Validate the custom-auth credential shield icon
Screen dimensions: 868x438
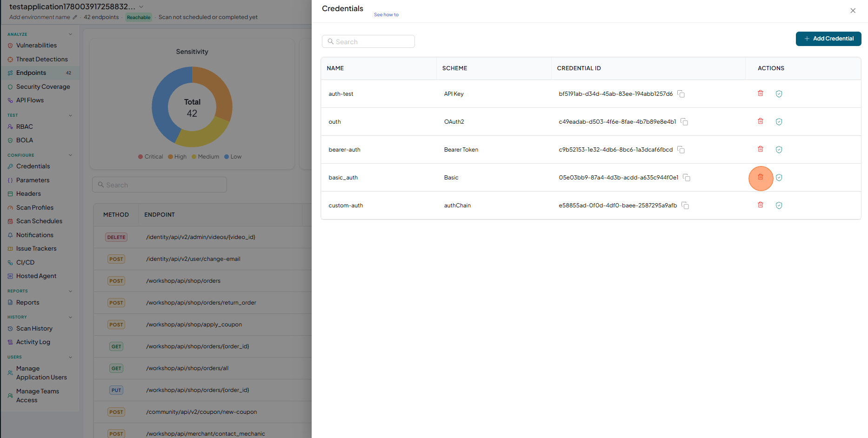tap(779, 206)
